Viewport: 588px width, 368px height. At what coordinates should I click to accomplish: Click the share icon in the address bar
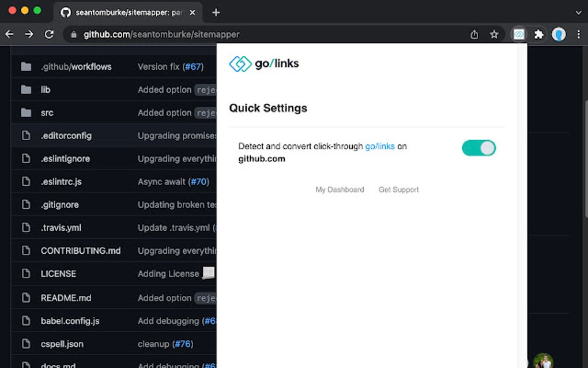[x=474, y=34]
